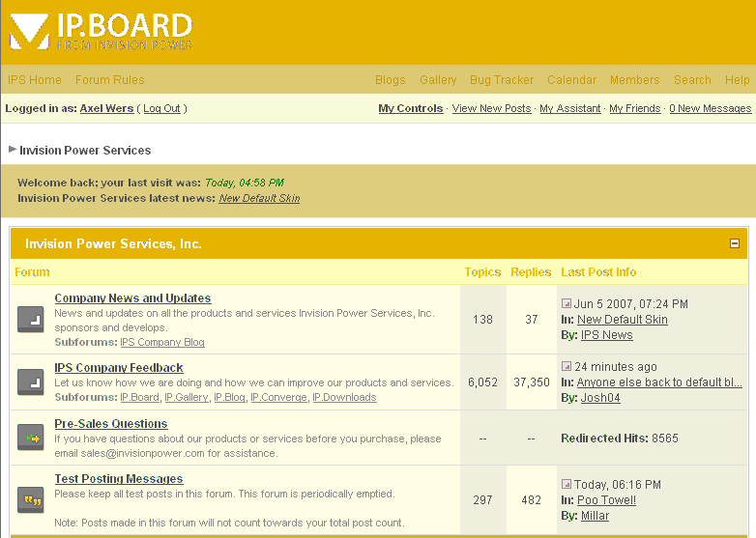Click replies count 37 for Company News

click(532, 320)
